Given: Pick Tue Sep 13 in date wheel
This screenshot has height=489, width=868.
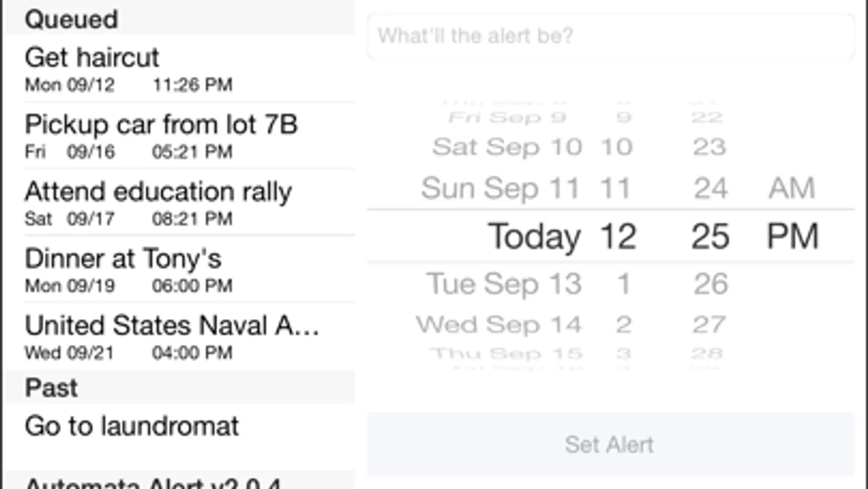Looking at the screenshot, I should pos(504,284).
